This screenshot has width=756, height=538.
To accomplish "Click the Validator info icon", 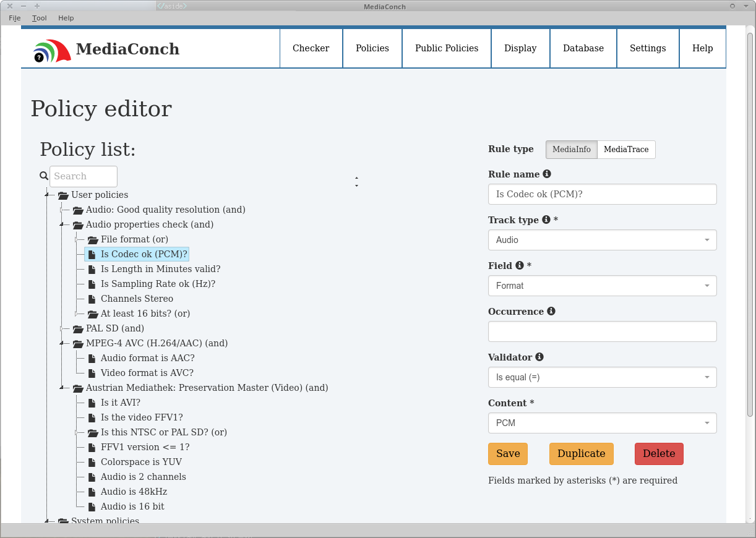I will click(x=539, y=357).
